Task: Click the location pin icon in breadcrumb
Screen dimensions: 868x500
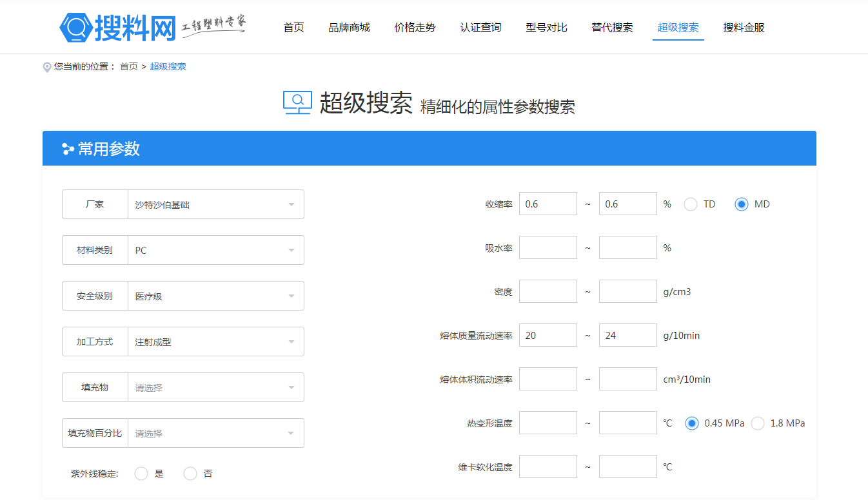Action: pyautogui.click(x=47, y=67)
